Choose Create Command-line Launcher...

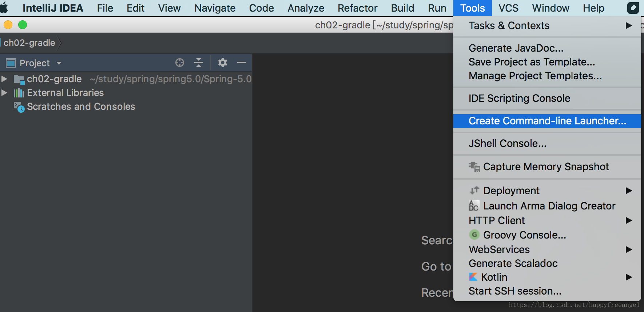[547, 121]
